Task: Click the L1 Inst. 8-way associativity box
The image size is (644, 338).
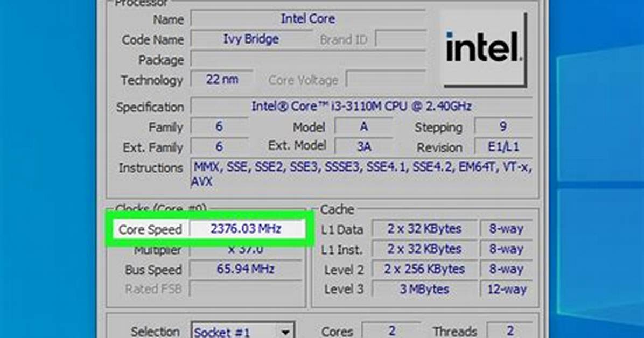Action: 506,249
